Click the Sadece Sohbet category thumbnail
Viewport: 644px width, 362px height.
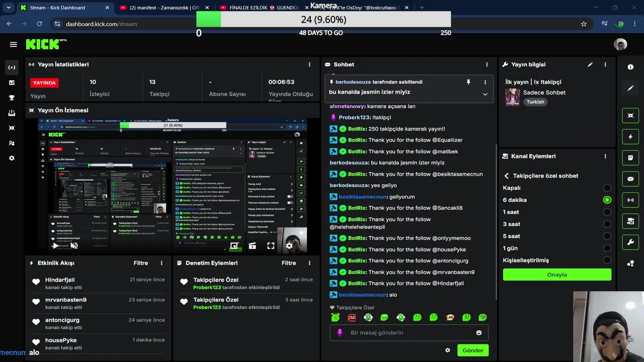pos(513,97)
